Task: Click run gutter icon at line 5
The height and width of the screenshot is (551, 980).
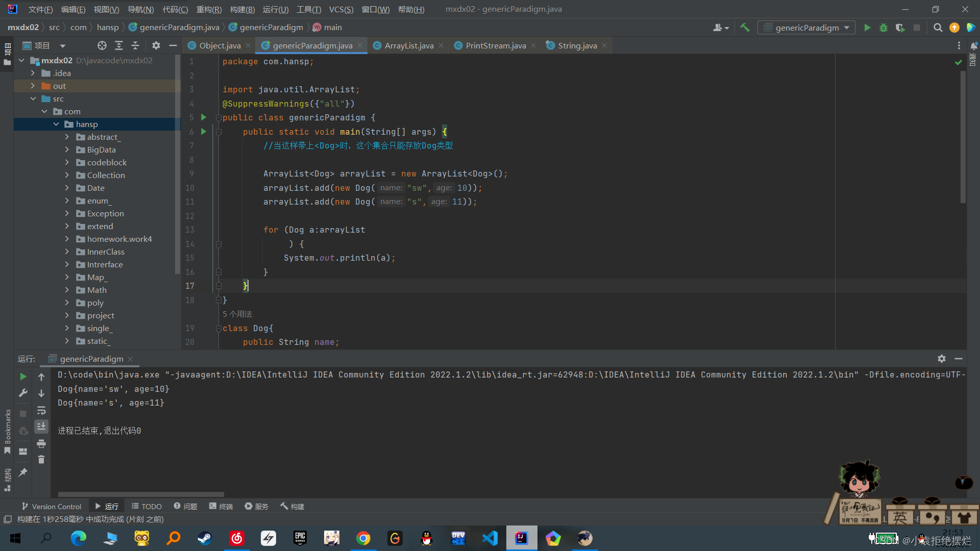Action: click(x=204, y=117)
